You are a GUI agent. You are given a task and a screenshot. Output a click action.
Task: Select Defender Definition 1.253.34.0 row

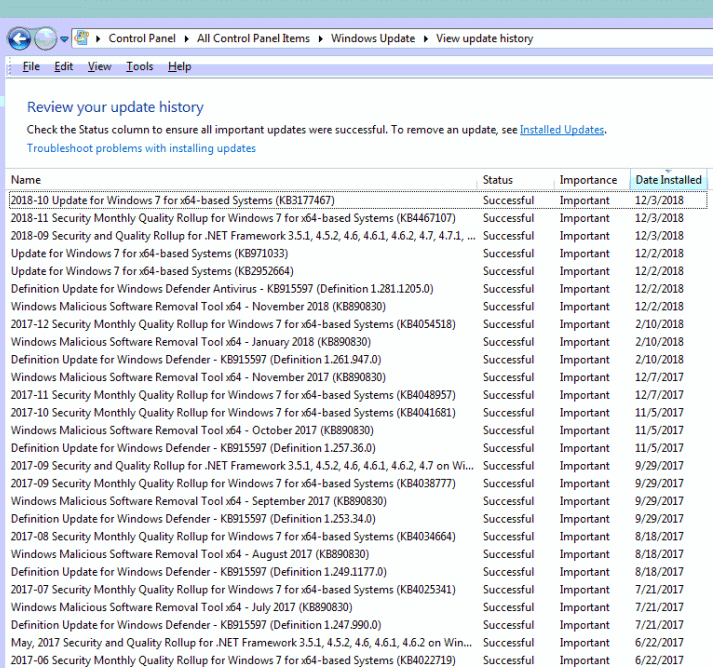(357, 519)
